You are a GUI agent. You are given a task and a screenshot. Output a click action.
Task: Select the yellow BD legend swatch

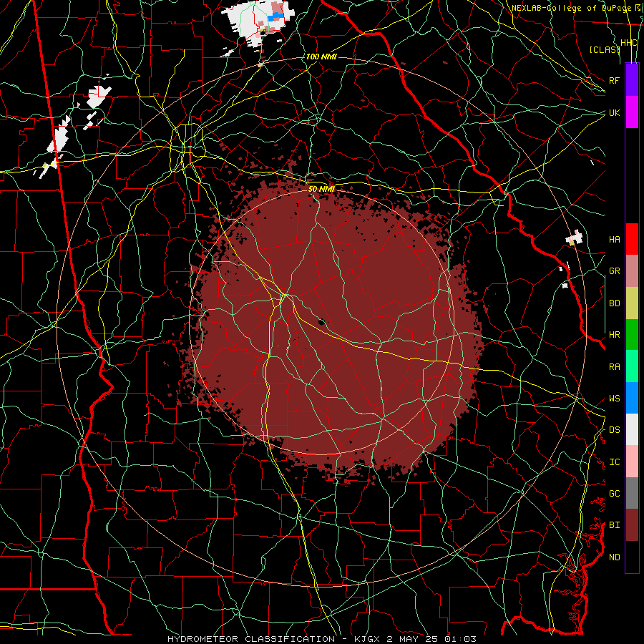point(632,303)
